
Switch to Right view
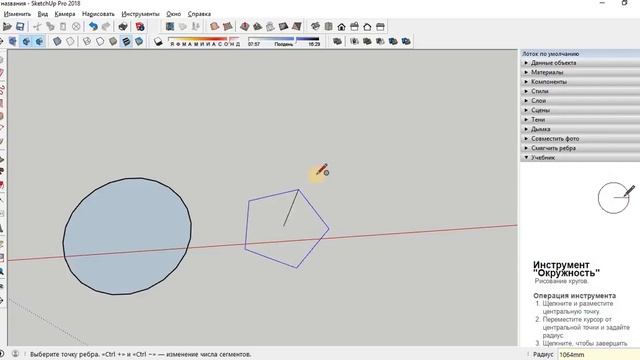point(354,27)
